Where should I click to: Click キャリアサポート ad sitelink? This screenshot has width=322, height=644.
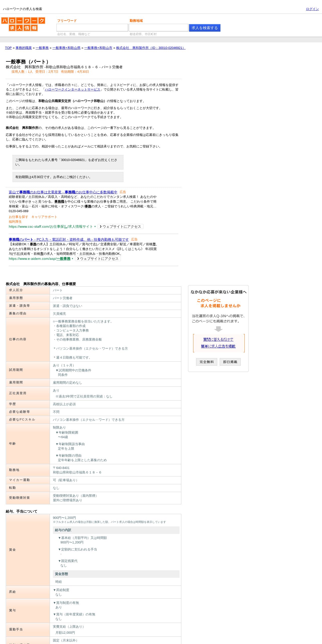[44, 217]
